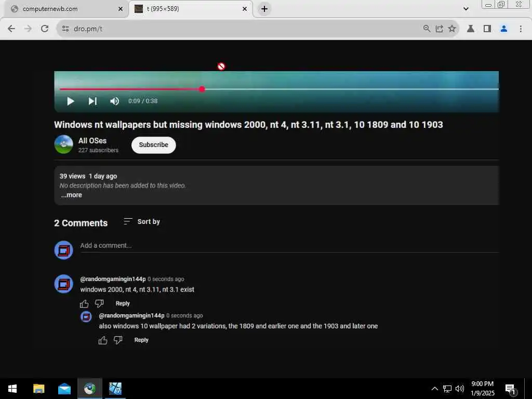Skip to next video
Screen dimensions: 532x399
click(x=92, y=101)
